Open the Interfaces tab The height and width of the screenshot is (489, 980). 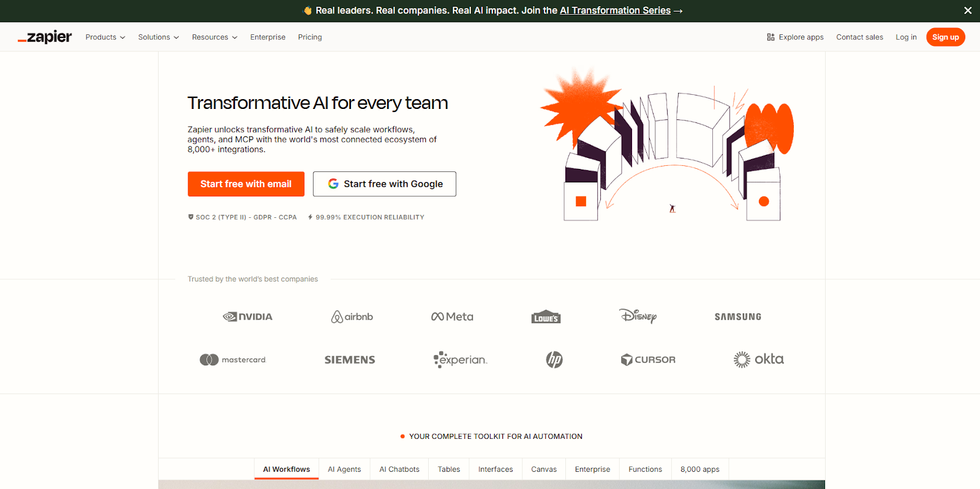tap(496, 469)
